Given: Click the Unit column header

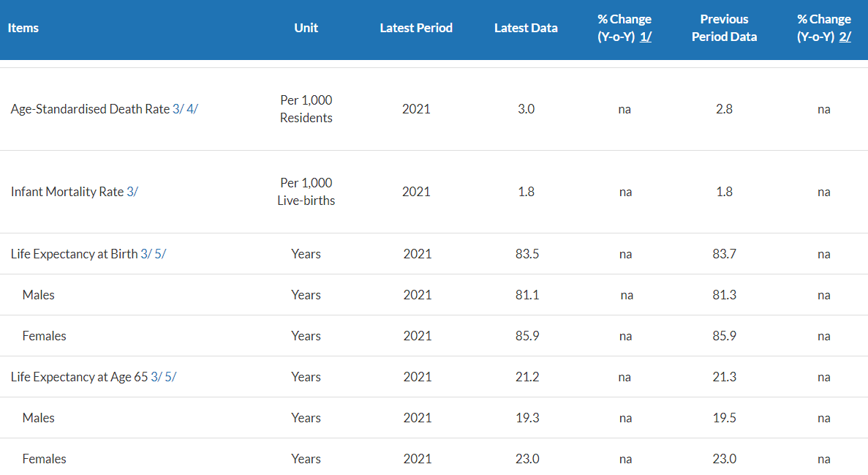Looking at the screenshot, I should 306,28.
